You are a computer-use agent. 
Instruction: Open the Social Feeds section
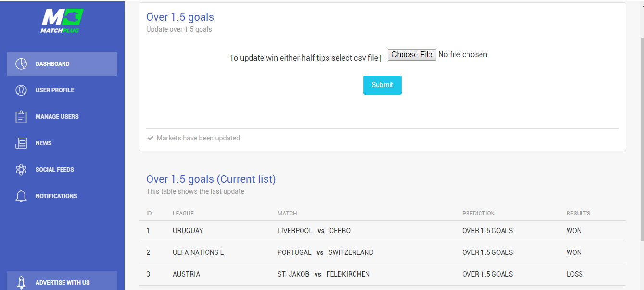(62, 170)
